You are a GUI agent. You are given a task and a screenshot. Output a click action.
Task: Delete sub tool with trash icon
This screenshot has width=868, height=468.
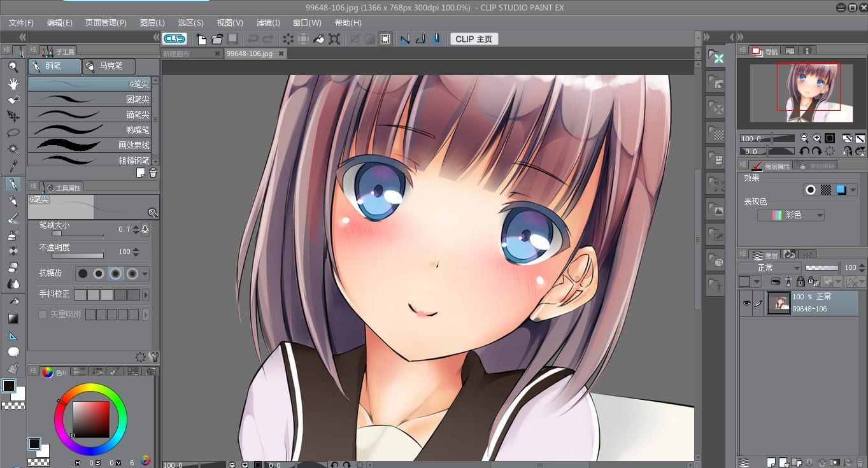[x=153, y=173]
